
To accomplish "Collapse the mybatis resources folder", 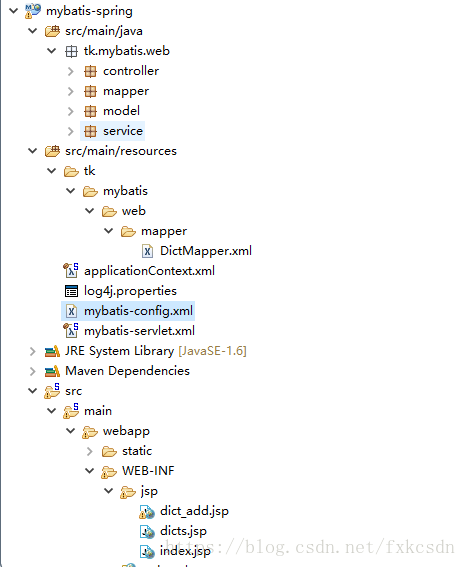I will (71, 191).
